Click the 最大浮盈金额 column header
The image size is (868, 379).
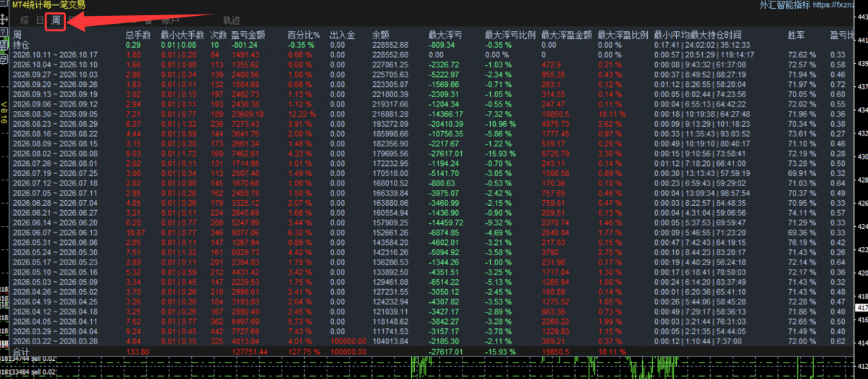pyautogui.click(x=567, y=35)
